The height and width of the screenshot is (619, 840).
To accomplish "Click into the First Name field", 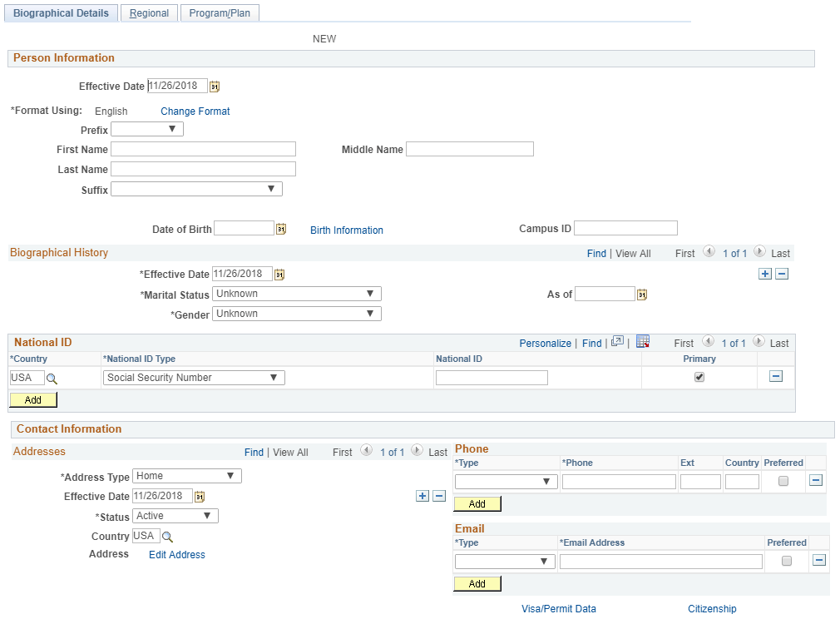I will pyautogui.click(x=203, y=149).
